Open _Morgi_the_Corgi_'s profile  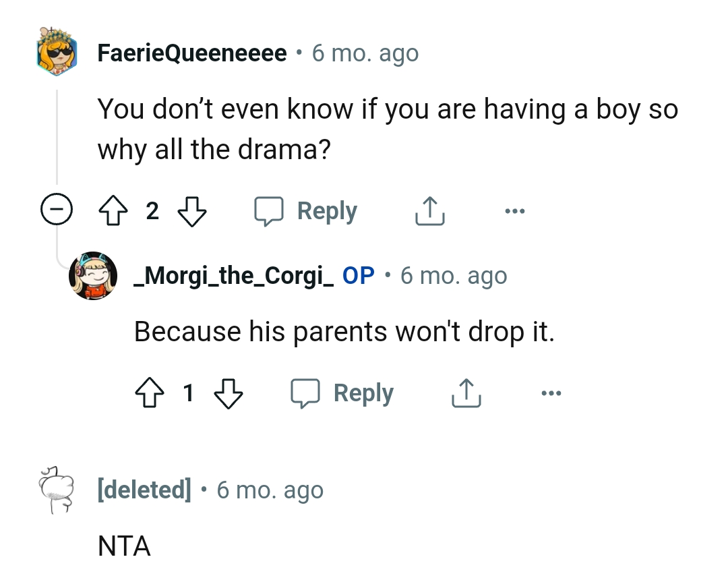point(233,275)
